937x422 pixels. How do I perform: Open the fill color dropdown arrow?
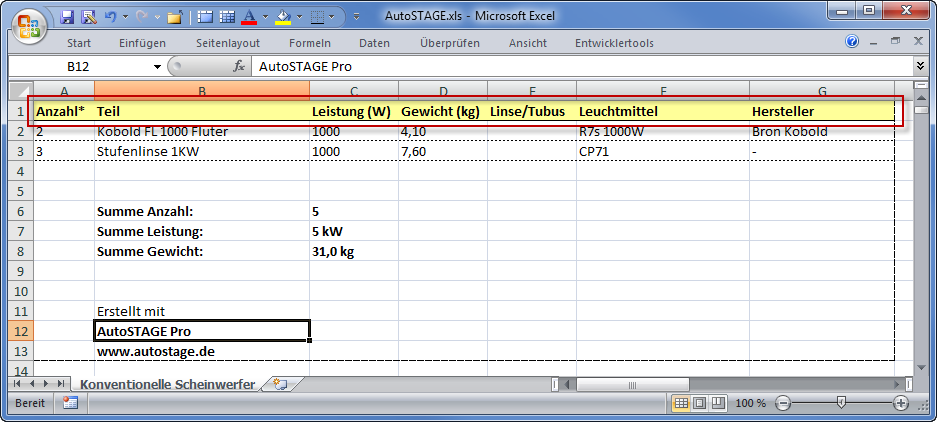click(x=299, y=17)
